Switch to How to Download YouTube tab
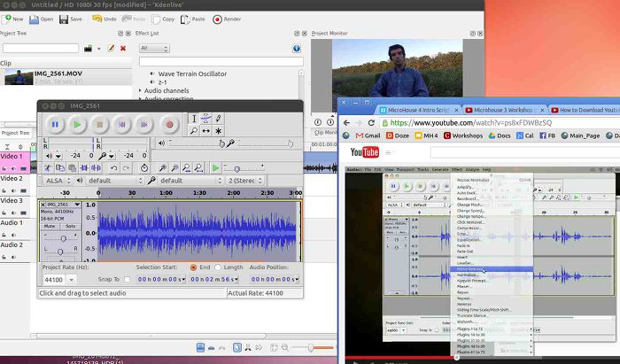 coord(585,110)
